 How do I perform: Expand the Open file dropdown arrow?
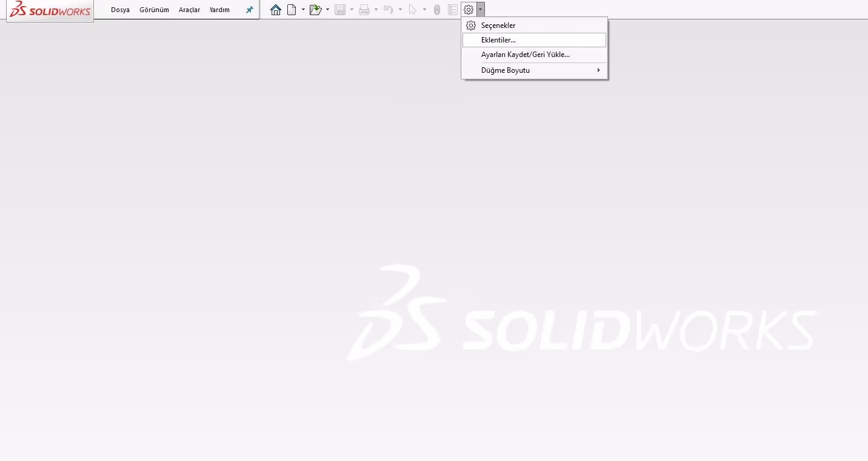[327, 10]
